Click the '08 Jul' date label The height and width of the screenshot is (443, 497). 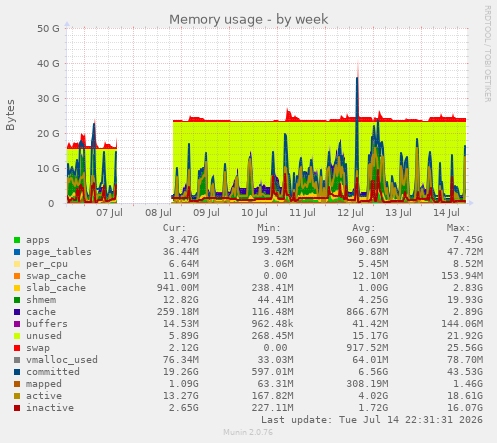[158, 213]
